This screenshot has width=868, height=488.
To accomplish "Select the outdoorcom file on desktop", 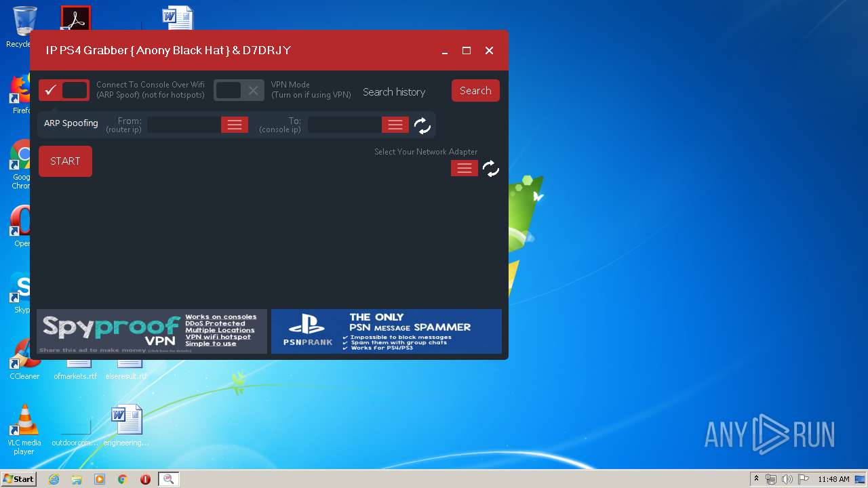I will click(75, 432).
